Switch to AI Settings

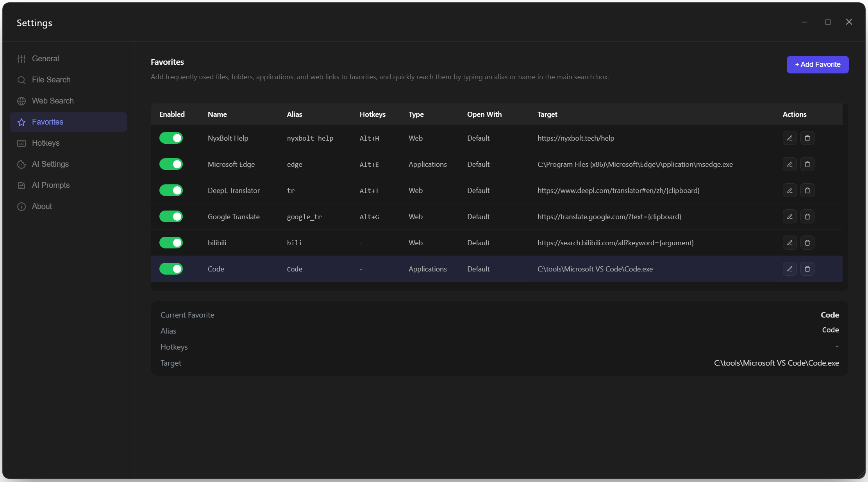pyautogui.click(x=68, y=164)
